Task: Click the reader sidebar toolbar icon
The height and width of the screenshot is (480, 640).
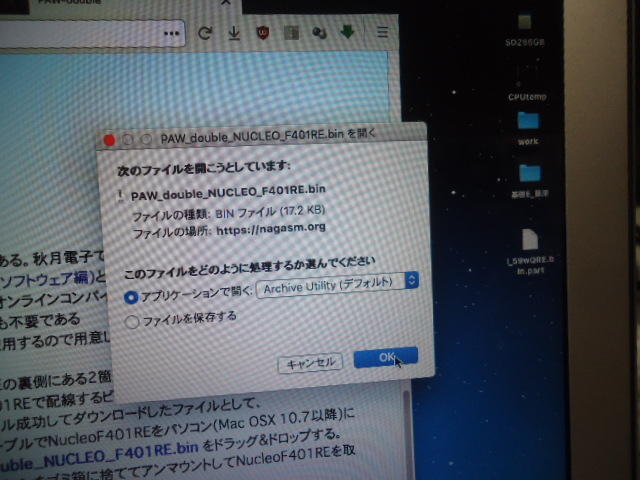Action: coord(291,33)
